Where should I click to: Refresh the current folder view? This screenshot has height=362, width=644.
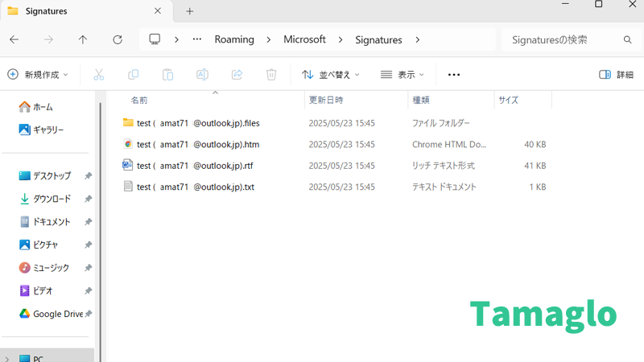pyautogui.click(x=118, y=39)
